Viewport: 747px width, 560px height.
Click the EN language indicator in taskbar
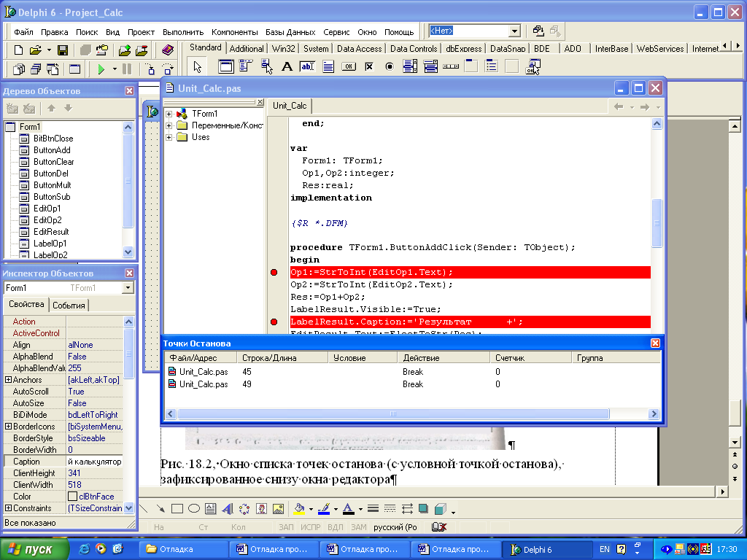[x=604, y=549]
